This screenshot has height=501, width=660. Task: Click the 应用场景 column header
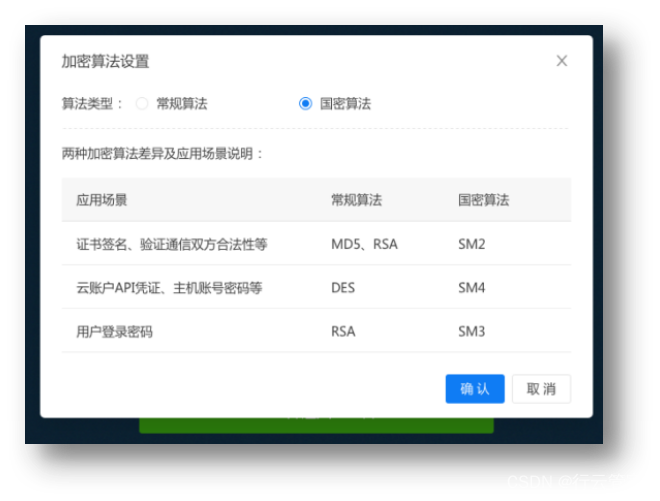click(101, 200)
